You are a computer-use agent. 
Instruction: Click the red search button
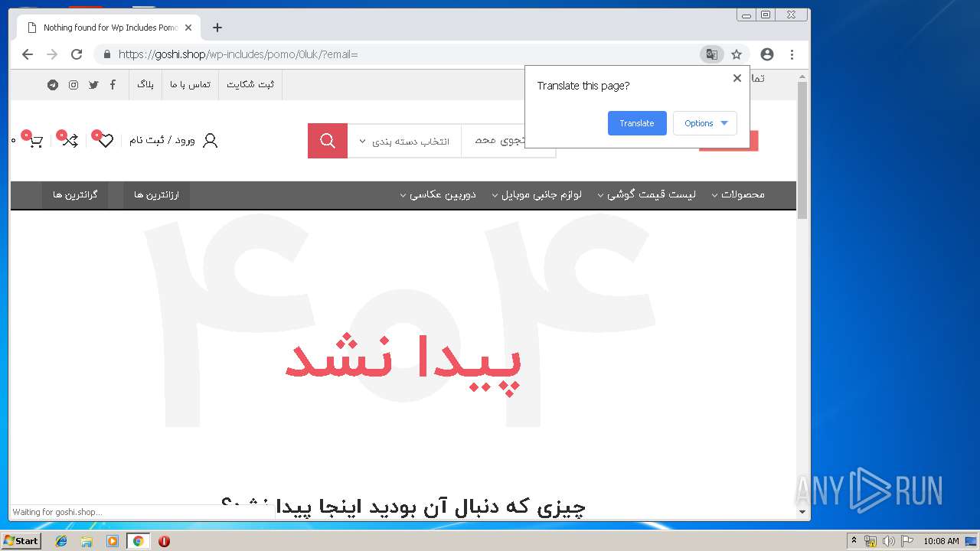click(x=328, y=141)
